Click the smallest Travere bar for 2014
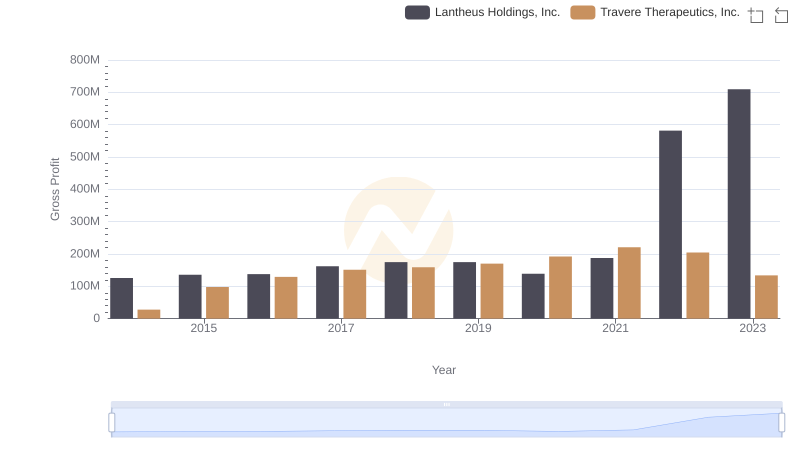This screenshot has height=461, width=800. 149,314
